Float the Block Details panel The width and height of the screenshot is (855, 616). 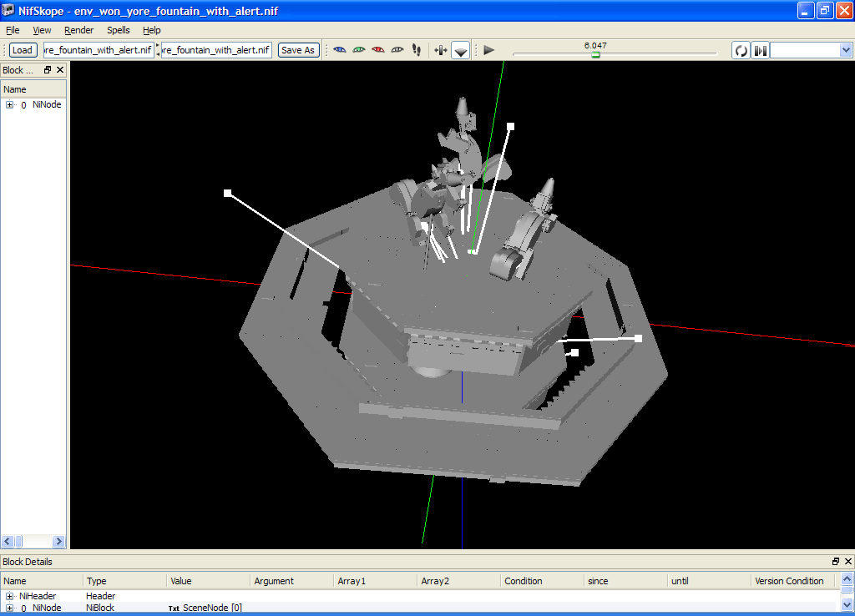[x=836, y=562]
